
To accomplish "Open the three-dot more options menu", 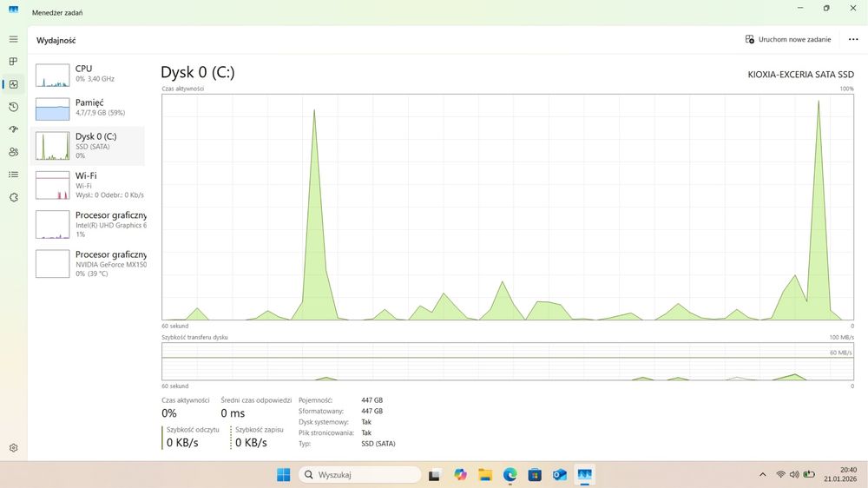I will pos(853,39).
